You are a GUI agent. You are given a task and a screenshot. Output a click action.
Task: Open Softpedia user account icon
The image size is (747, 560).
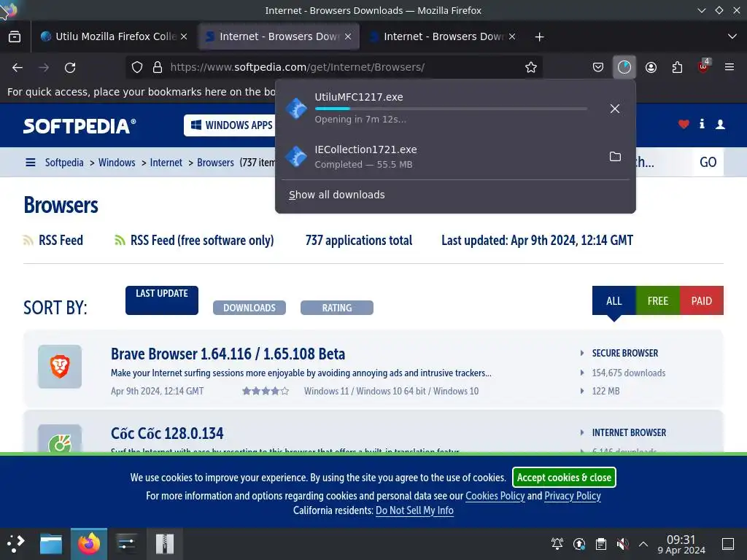pyautogui.click(x=720, y=124)
